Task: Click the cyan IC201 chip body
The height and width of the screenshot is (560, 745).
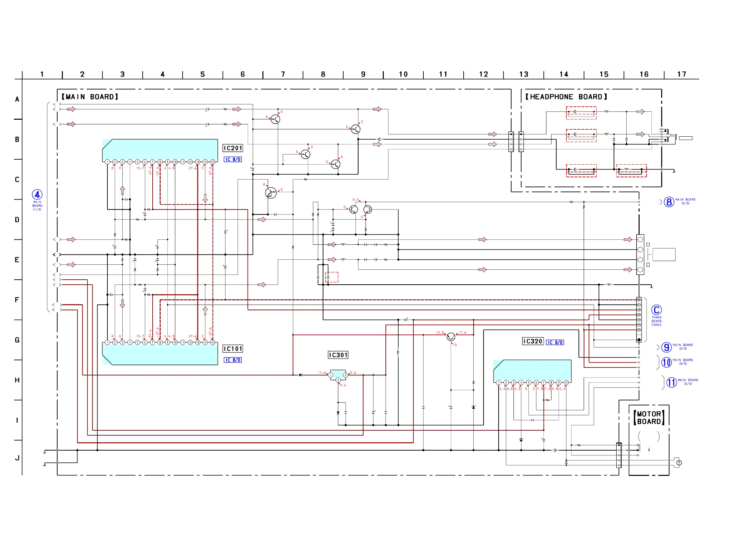Action: coord(160,149)
